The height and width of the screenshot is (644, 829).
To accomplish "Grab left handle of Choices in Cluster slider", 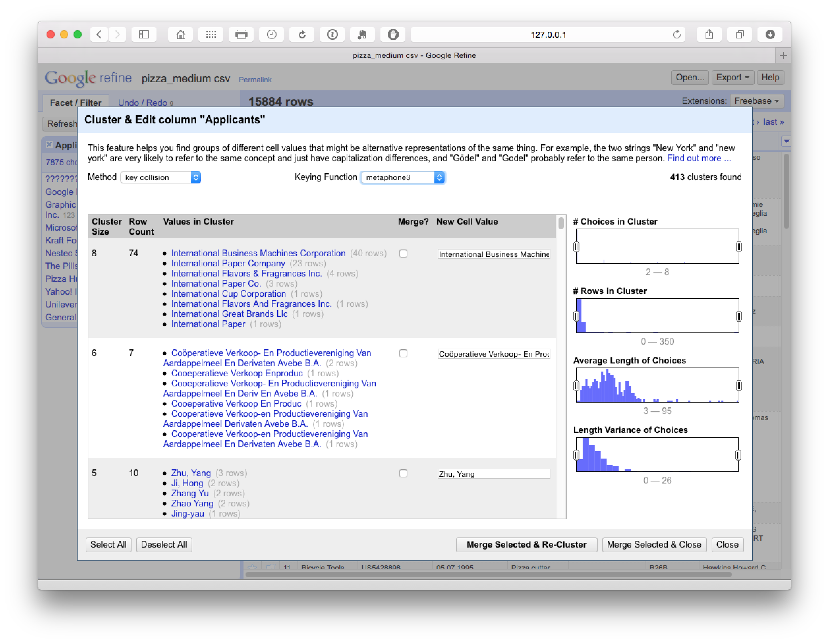I will [x=576, y=247].
